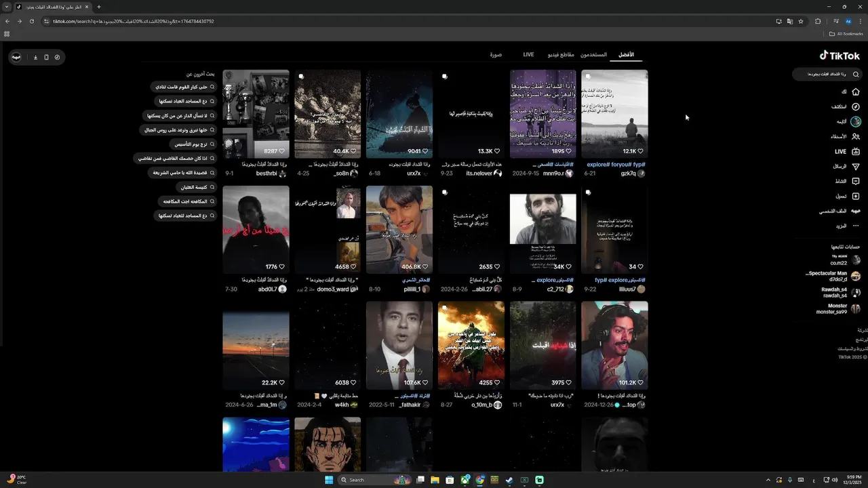
Task: Select suggestion كنيسة العثبان
Action: click(196, 186)
